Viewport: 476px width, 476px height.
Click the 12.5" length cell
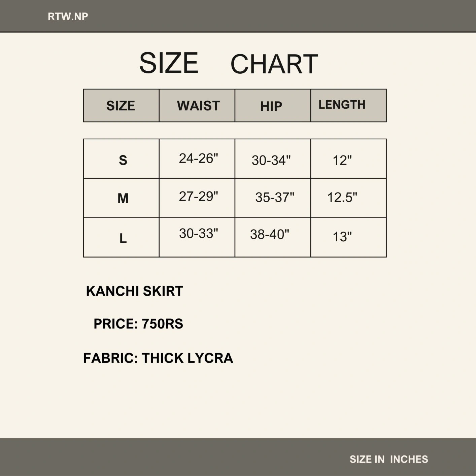[342, 197]
